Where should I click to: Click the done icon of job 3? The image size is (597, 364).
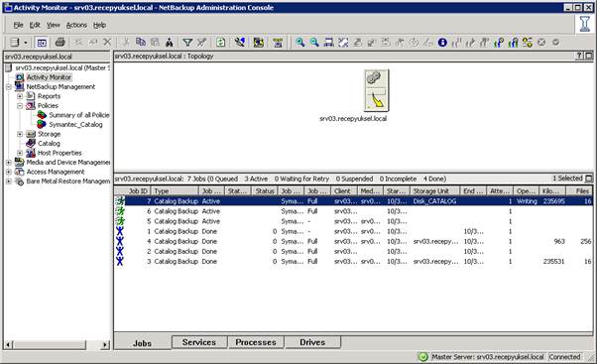[x=120, y=261]
